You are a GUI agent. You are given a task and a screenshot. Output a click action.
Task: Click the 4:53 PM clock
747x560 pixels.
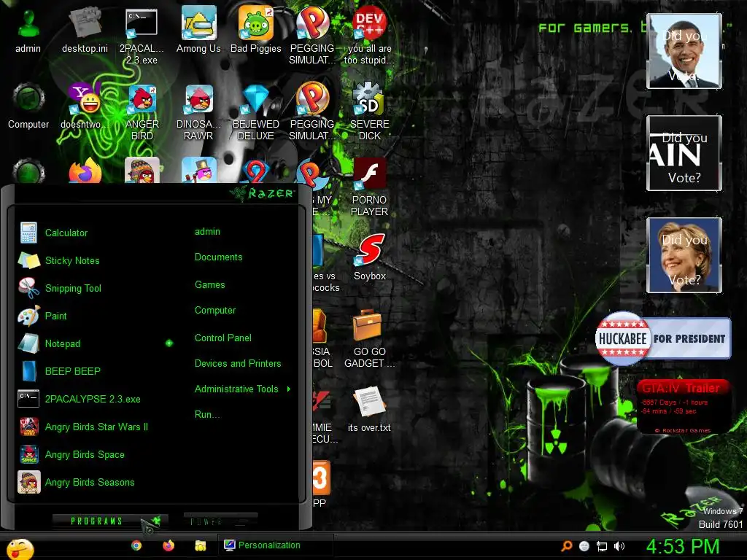682,546
